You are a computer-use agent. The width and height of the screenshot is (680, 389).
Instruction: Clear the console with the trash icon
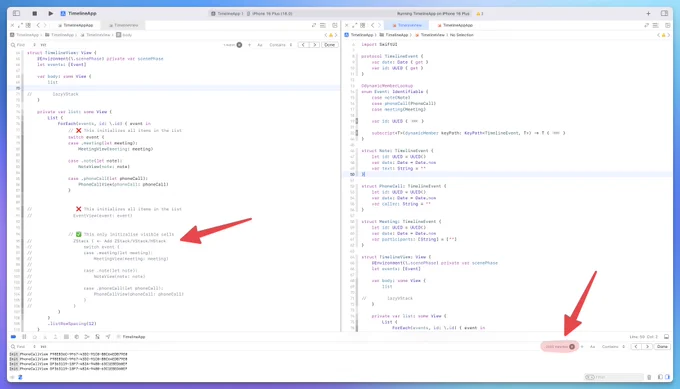click(649, 377)
